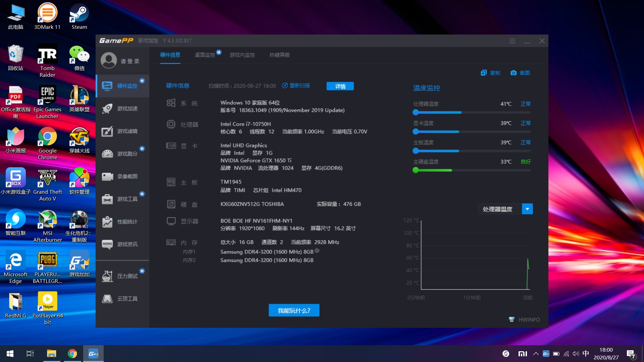Click the 详情 details button

[340, 86]
